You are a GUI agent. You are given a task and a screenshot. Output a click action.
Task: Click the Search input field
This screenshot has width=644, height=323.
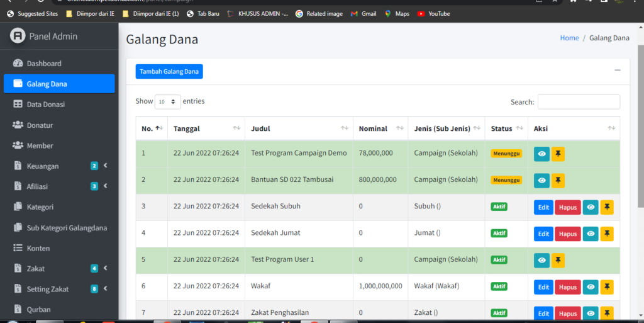[x=578, y=102]
